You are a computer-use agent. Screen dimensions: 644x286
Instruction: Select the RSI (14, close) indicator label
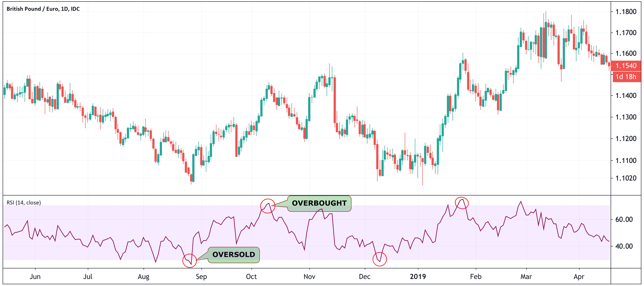[24, 203]
